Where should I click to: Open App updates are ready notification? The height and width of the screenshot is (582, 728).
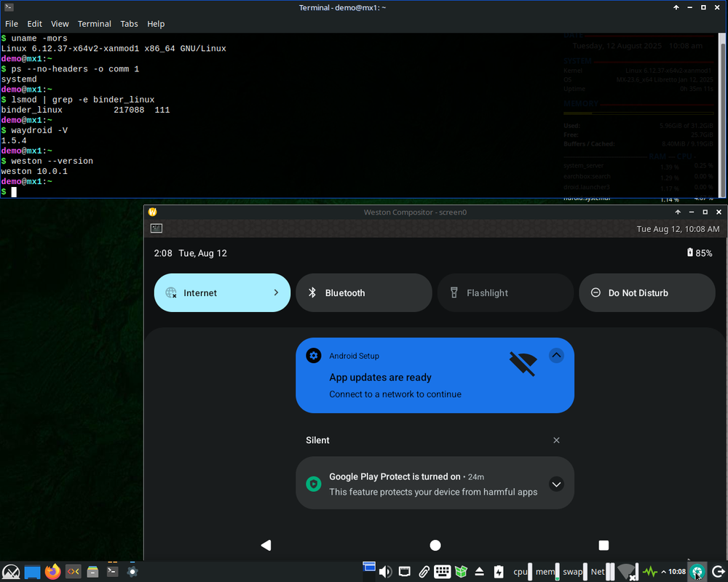[435, 375]
